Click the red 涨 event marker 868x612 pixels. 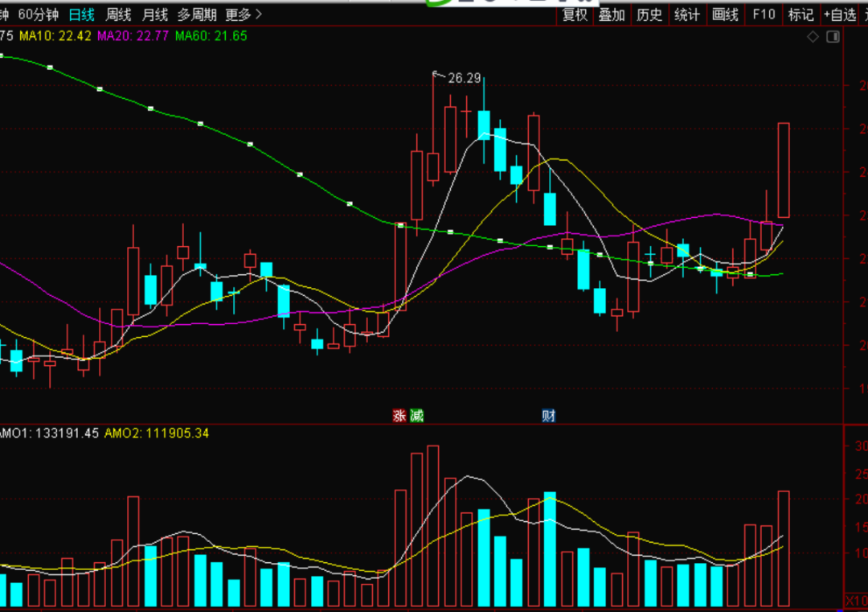tap(399, 416)
